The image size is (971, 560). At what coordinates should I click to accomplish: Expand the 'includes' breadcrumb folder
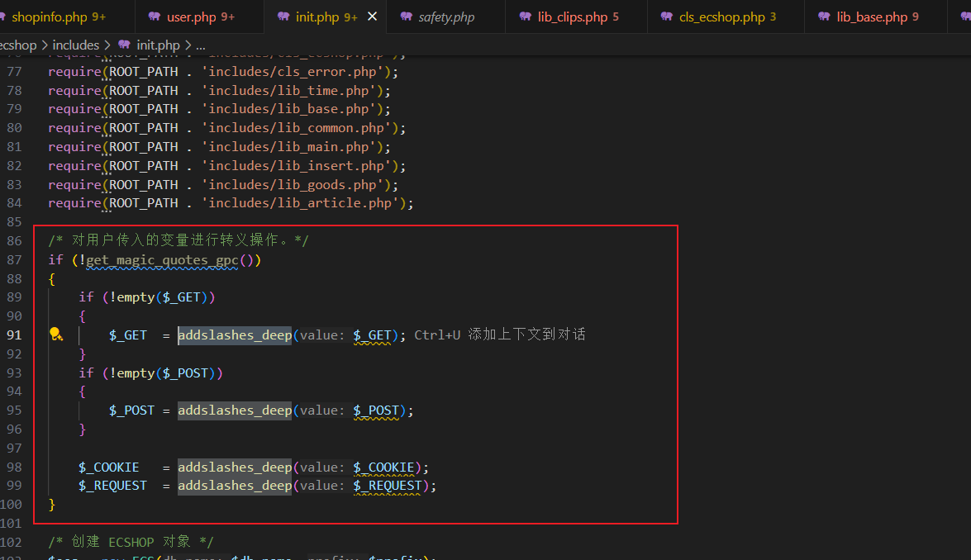point(76,45)
